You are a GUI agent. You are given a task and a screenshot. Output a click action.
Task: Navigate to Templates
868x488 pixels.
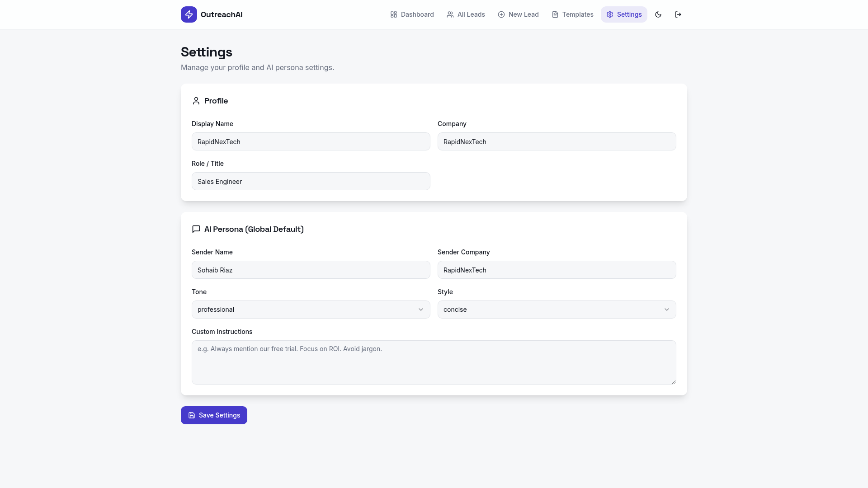coord(572,14)
